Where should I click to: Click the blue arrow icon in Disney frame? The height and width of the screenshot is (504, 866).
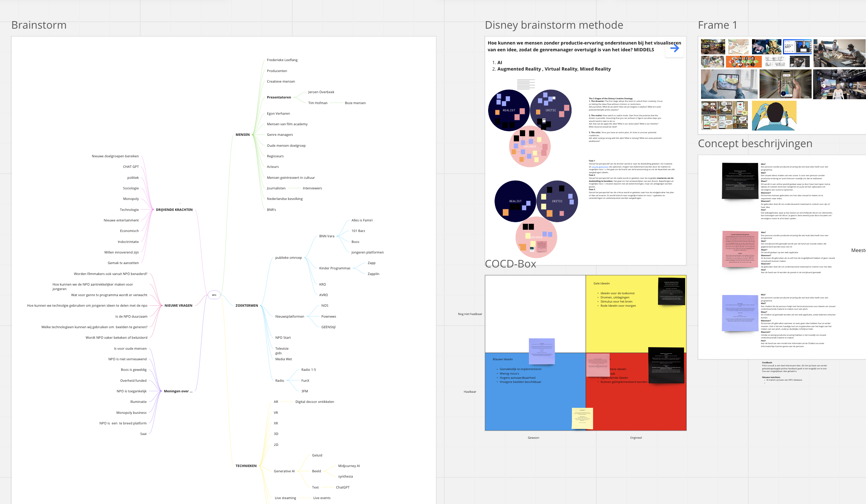pyautogui.click(x=675, y=49)
